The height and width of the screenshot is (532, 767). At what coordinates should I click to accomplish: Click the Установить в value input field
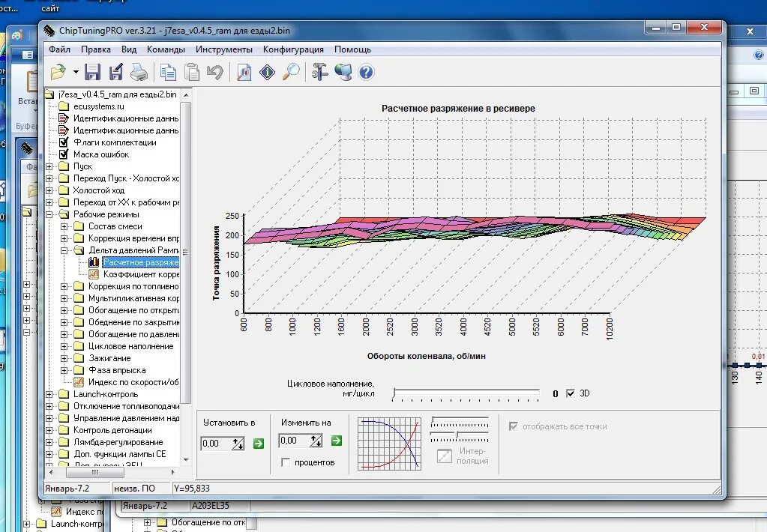tap(216, 444)
